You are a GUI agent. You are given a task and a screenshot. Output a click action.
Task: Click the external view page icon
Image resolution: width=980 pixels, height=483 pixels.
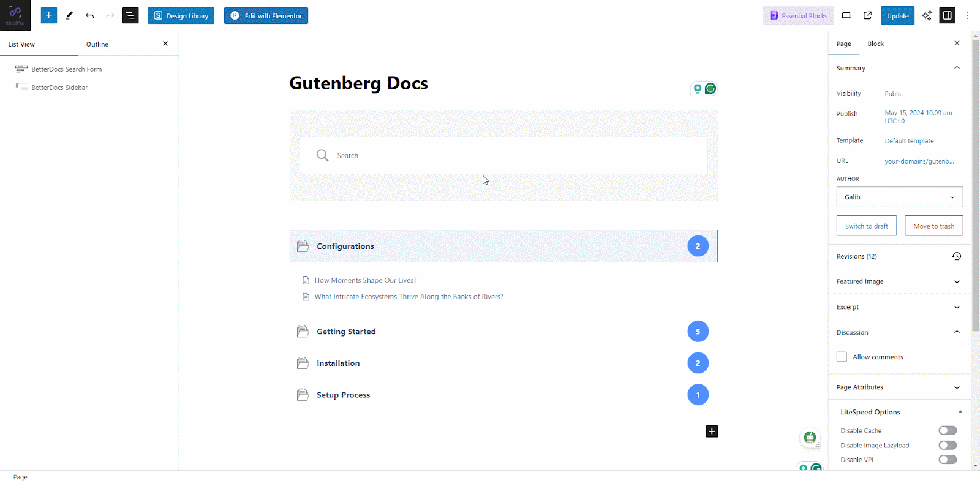[x=867, y=15]
